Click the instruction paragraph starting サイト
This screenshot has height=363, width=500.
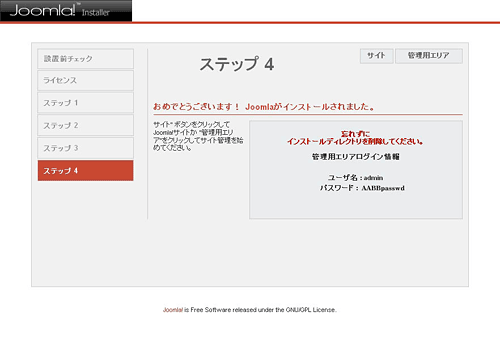tap(198, 136)
